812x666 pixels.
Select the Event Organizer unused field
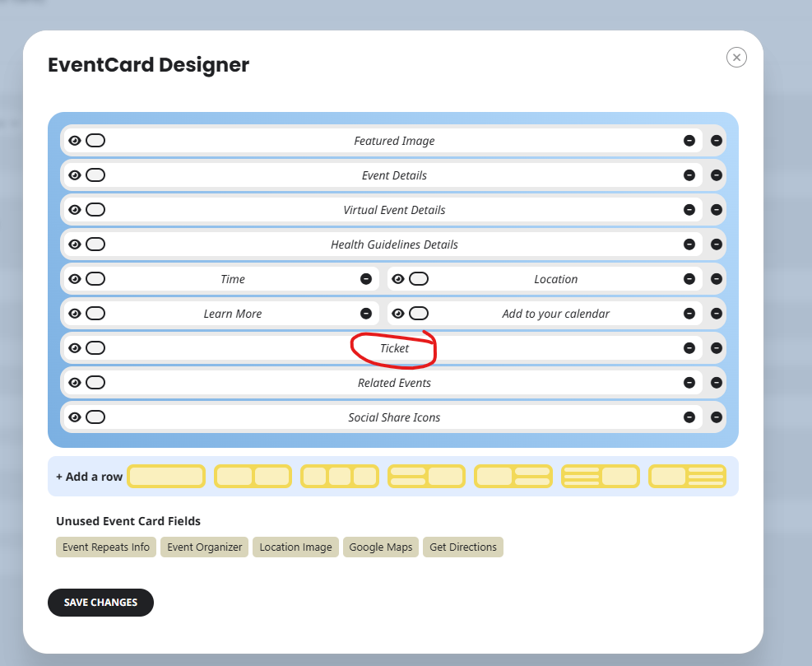click(205, 547)
